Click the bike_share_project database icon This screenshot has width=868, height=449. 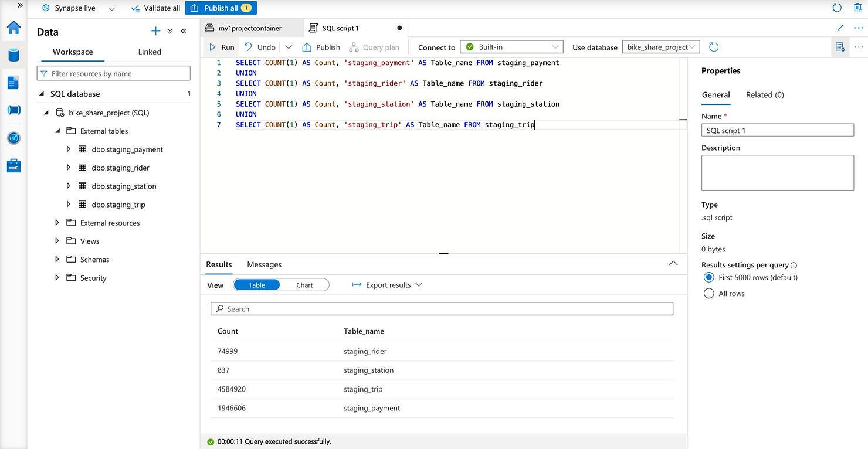60,113
